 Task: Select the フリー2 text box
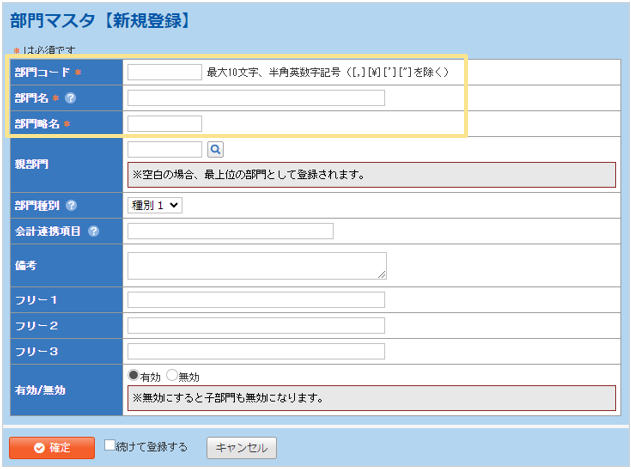[256, 326]
